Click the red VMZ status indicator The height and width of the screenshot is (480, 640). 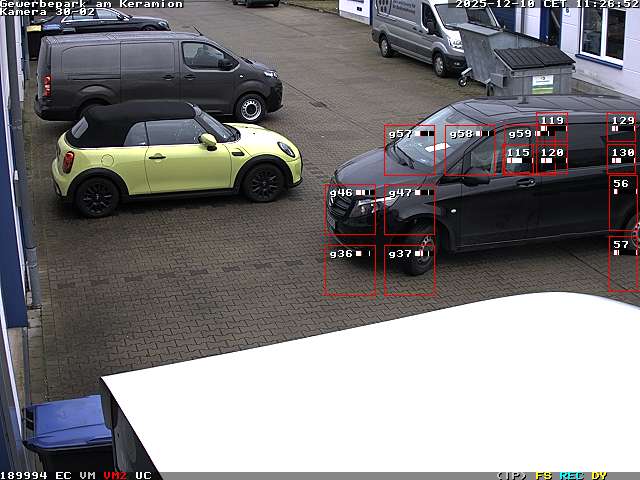(x=115, y=475)
